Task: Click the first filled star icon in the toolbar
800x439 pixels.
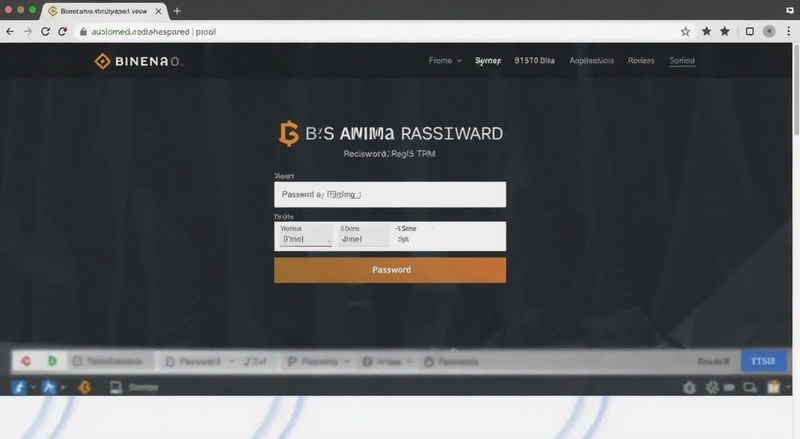Action: pyautogui.click(x=706, y=32)
